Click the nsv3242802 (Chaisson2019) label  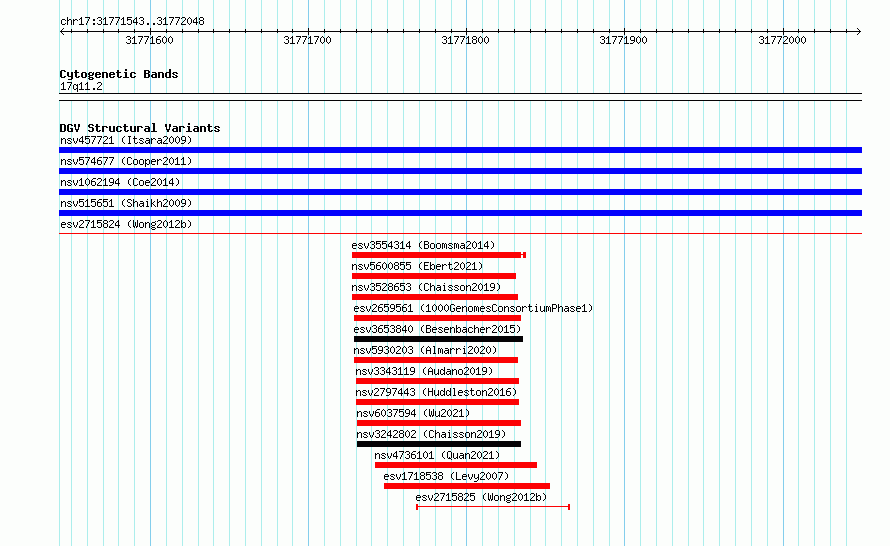pyautogui.click(x=431, y=434)
